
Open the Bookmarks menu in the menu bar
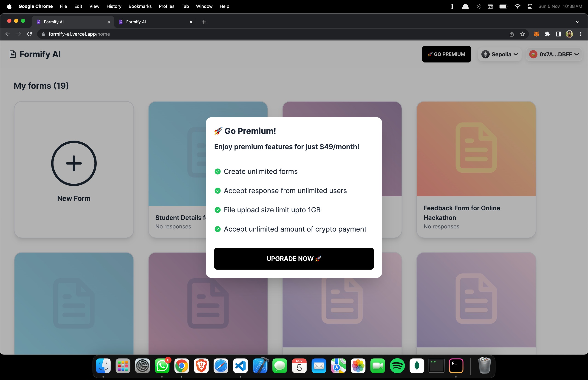click(x=140, y=6)
